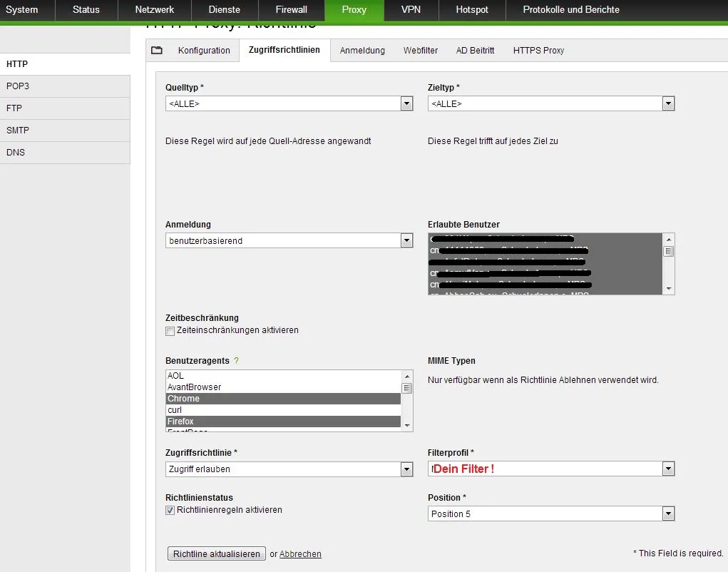Open the Protokolle und Berichte menu
This screenshot has width=728, height=572.
coord(571,10)
